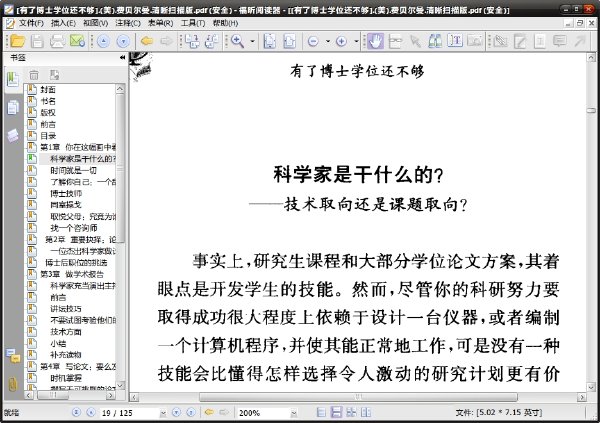Viewport: 600px width, 423px height.
Task: Click the Zoom In magnifier tool
Action: 238,41
